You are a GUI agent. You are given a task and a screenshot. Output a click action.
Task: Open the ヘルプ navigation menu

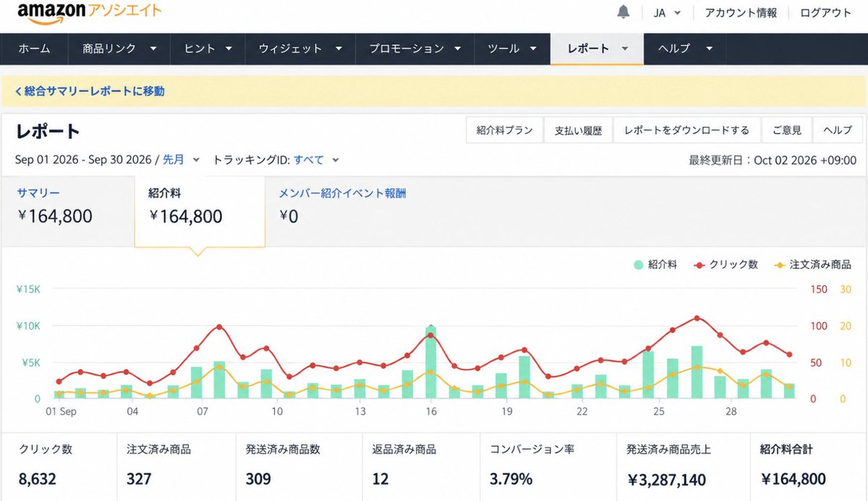click(685, 49)
